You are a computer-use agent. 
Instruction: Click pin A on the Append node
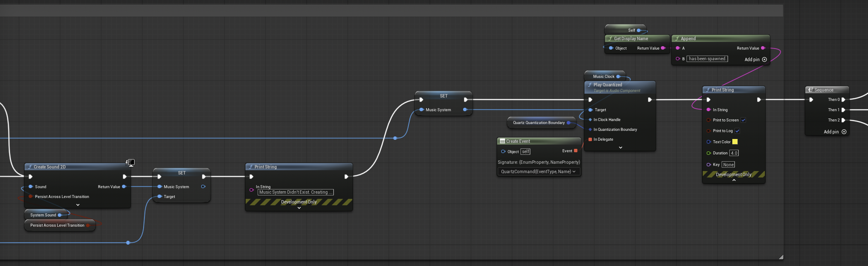tap(678, 48)
